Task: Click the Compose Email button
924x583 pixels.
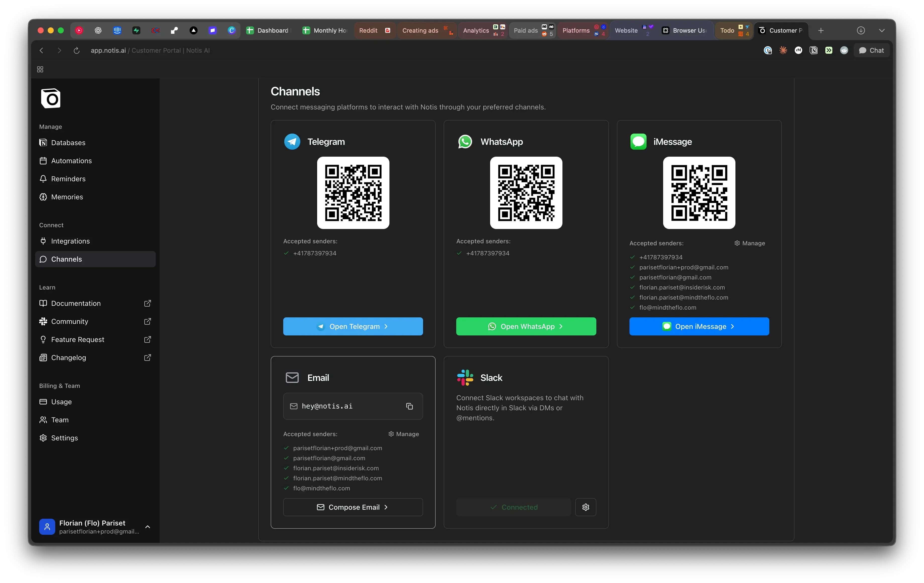Action: (x=353, y=507)
